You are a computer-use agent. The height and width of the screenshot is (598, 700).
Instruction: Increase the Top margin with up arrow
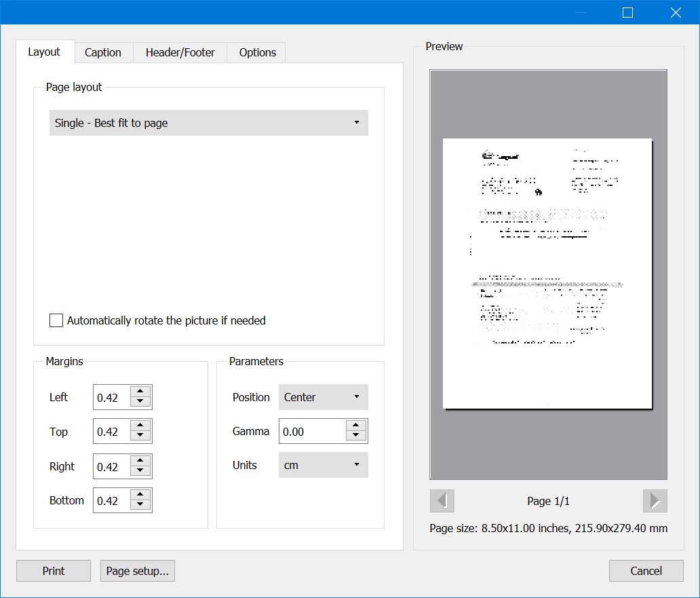140,426
